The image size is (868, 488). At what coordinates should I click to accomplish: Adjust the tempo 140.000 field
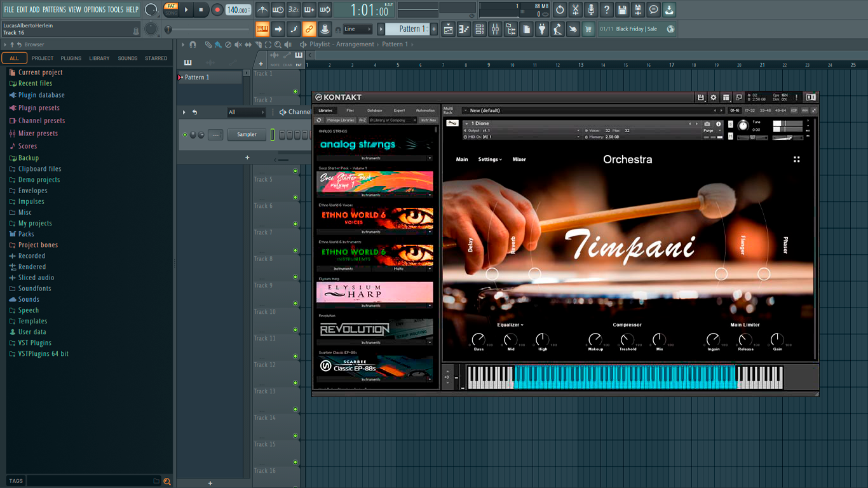click(x=238, y=10)
